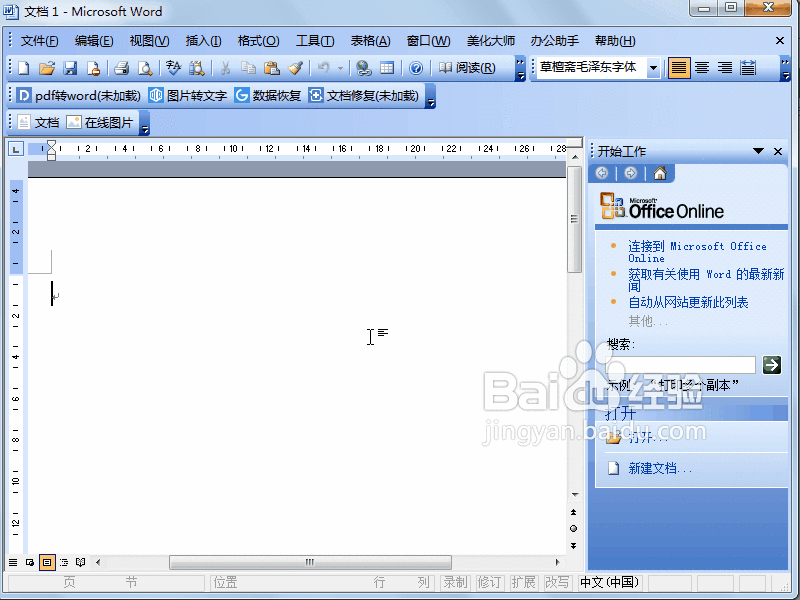This screenshot has width=800, height=600.
Task: Click the vertical scrollbar thumb
Action: tap(574, 219)
